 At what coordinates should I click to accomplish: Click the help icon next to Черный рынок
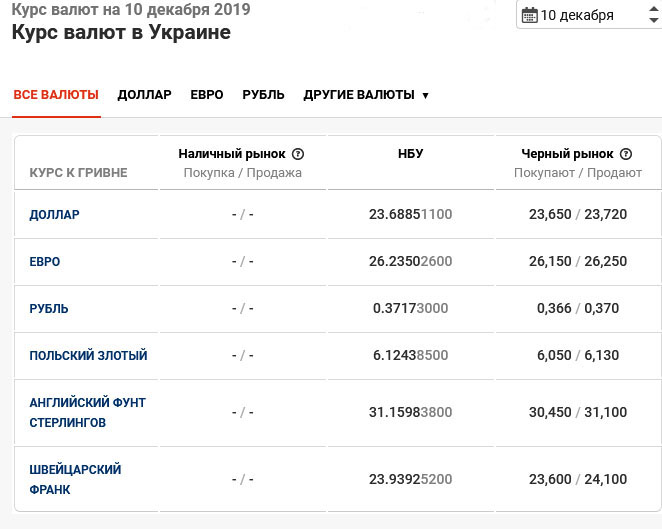pyautogui.click(x=626, y=154)
